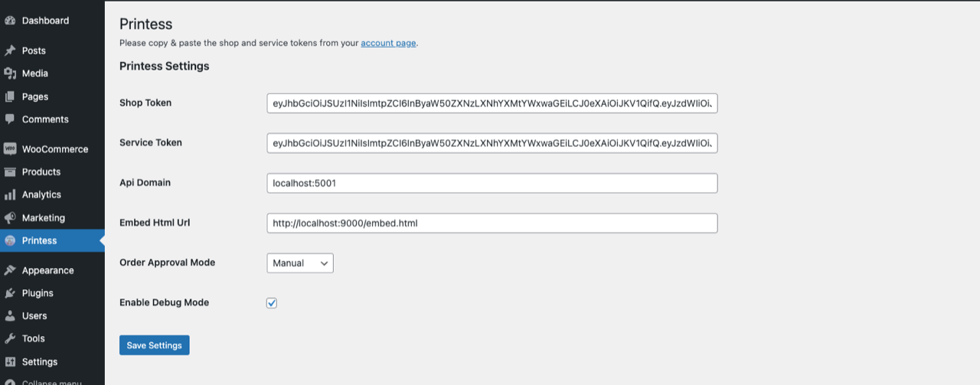Uncheck the Enable Debug Mode checkbox
This screenshot has width=980, height=385.
point(272,303)
